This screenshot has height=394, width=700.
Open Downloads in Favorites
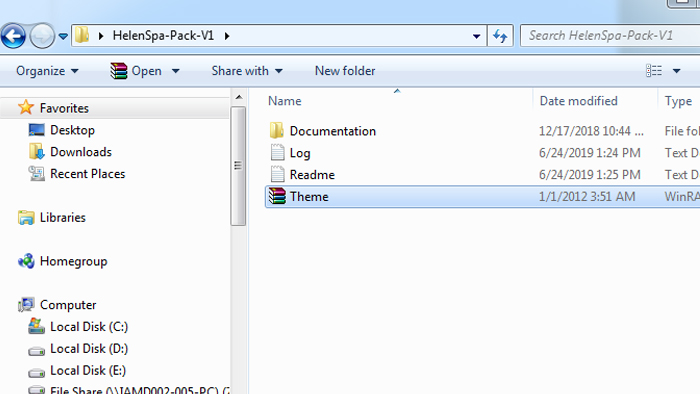tap(81, 152)
